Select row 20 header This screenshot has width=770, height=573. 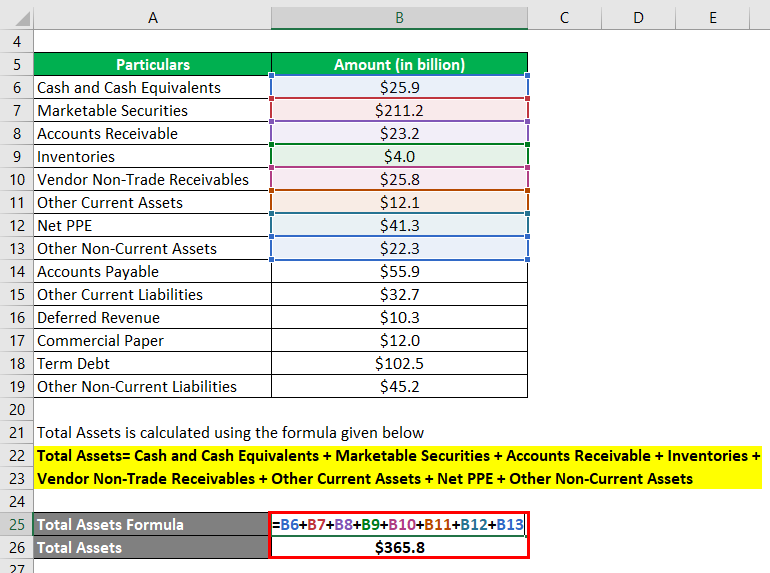pyautogui.click(x=17, y=409)
